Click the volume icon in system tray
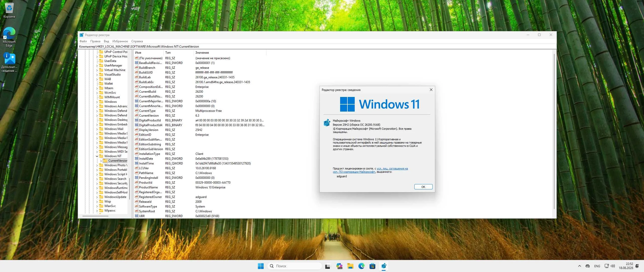Image resolution: width=644 pixels, height=272 pixels. point(613,266)
